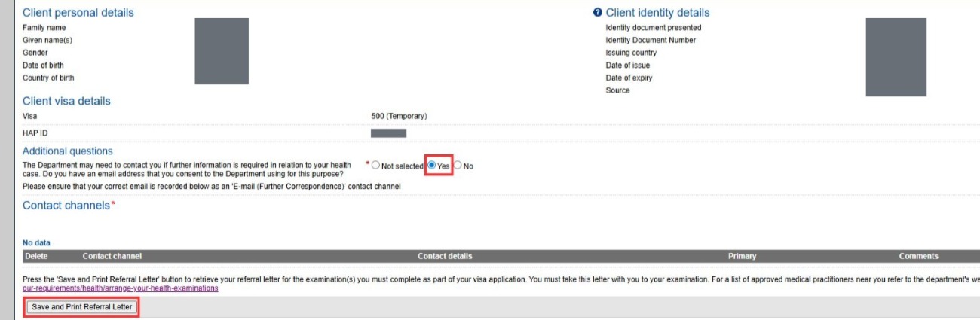Click the "No data" table message

[x=37, y=243]
